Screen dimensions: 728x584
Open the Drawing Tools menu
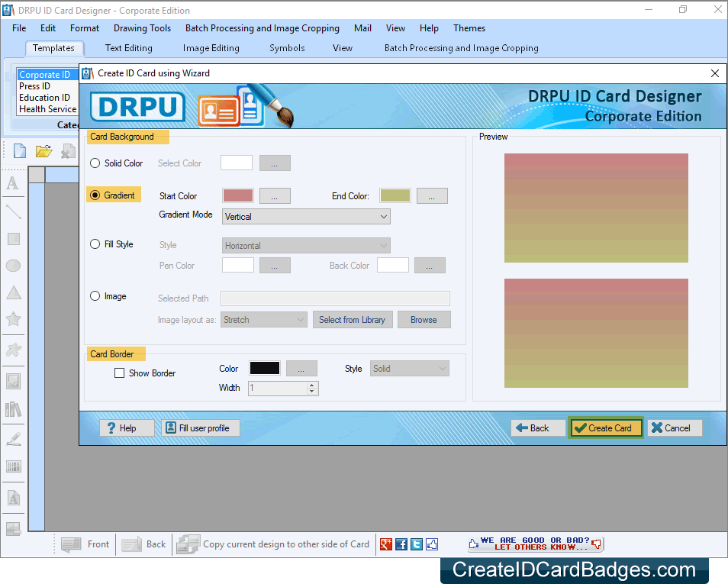(x=142, y=28)
